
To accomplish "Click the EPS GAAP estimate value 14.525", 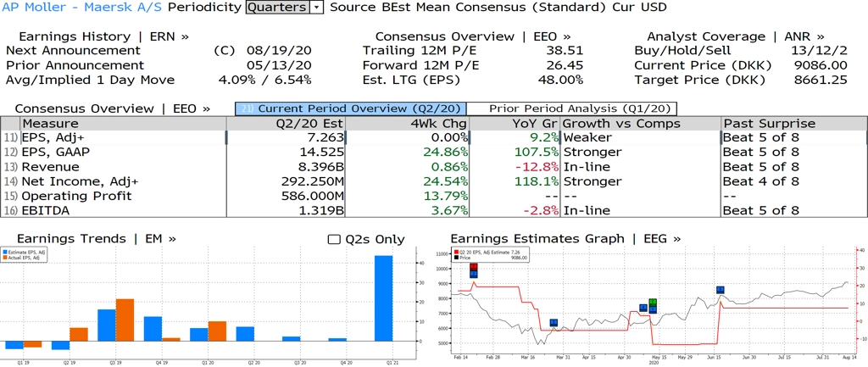I will 323,152.
